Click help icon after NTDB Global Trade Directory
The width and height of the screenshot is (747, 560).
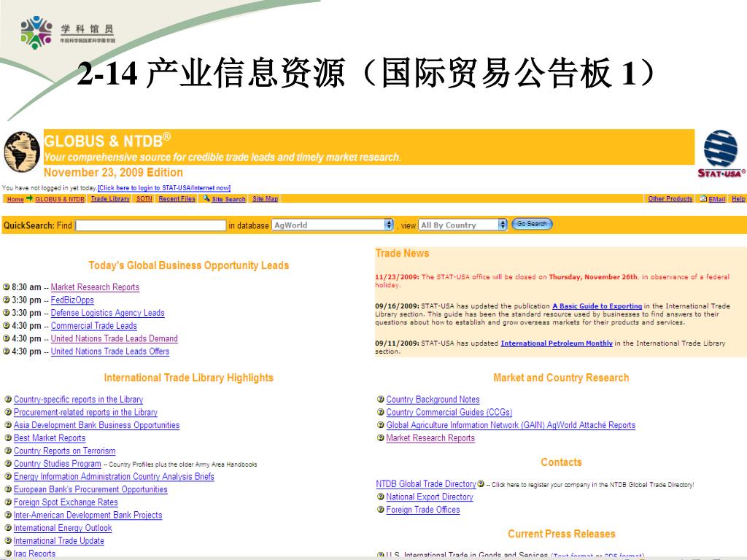[x=481, y=483]
